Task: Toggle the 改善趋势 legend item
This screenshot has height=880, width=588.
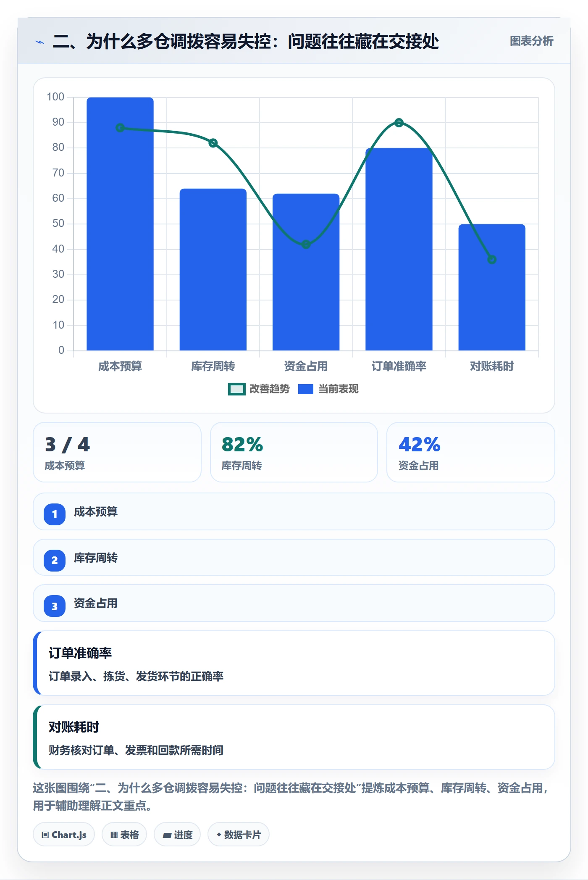Action: (259, 389)
